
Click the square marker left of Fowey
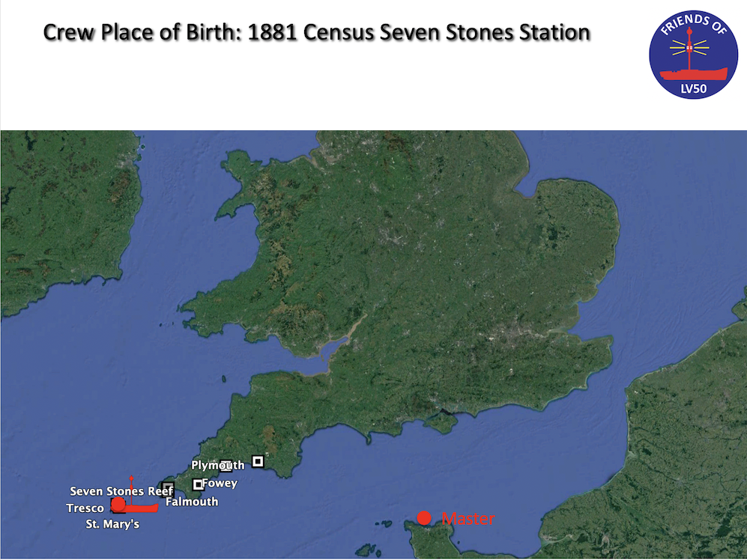[198, 485]
